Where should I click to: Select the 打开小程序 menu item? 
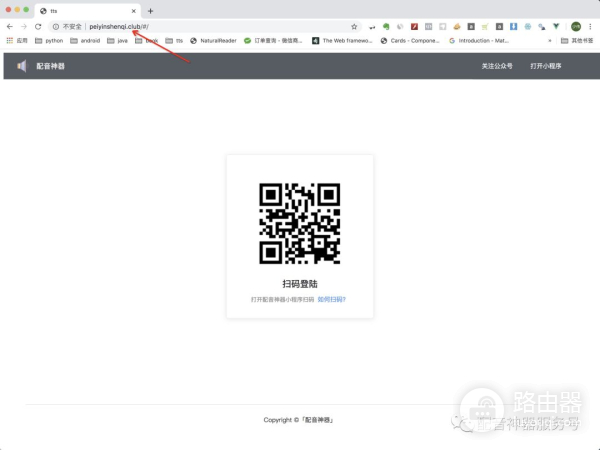[x=546, y=66]
